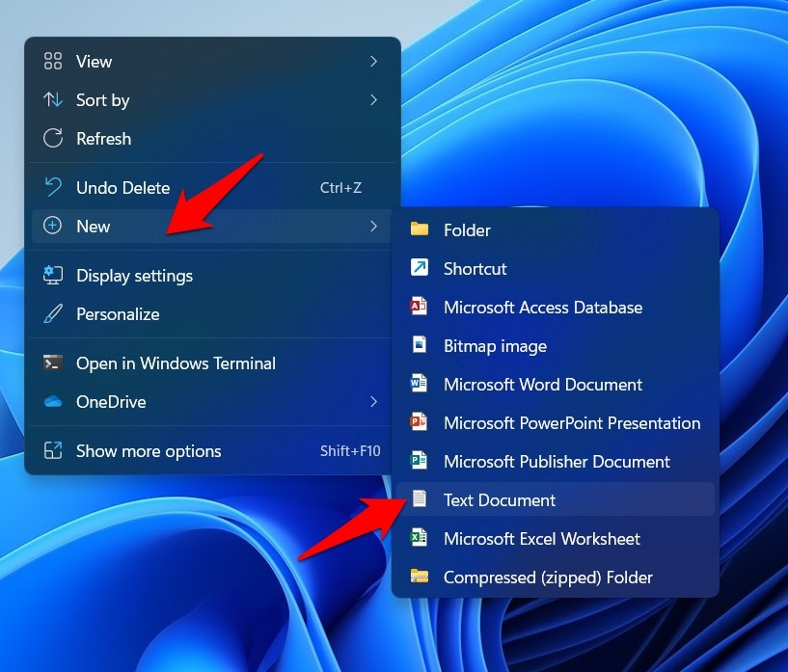Click the PowerPoint Presentation icon

click(420, 422)
